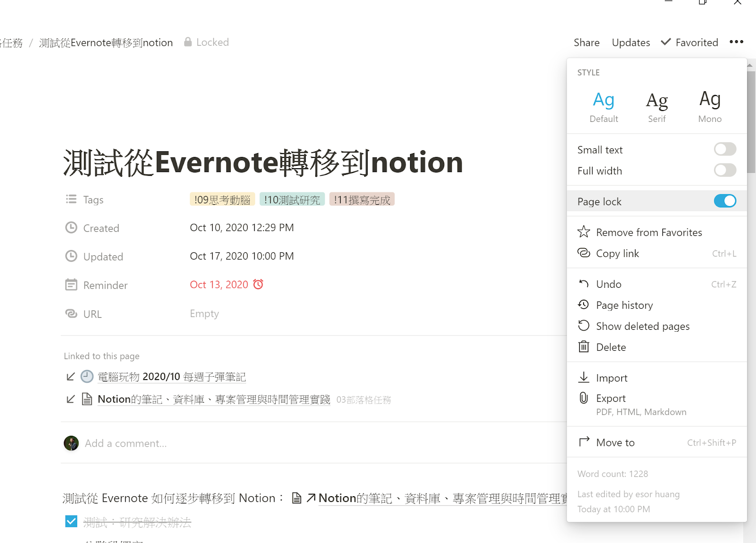Select the Default font style
Image resolution: width=756 pixels, height=543 pixels.
coord(604,107)
